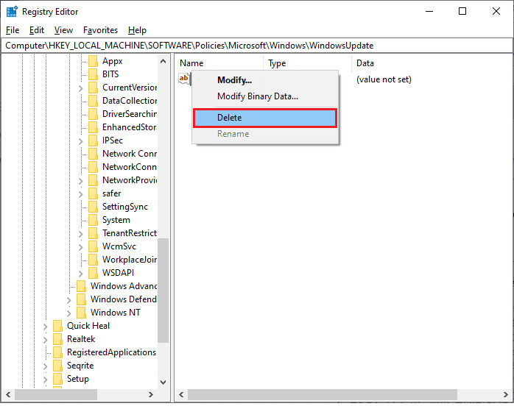Expand the TenantRestrictions key
This screenshot has height=420, width=514.
[81, 234]
